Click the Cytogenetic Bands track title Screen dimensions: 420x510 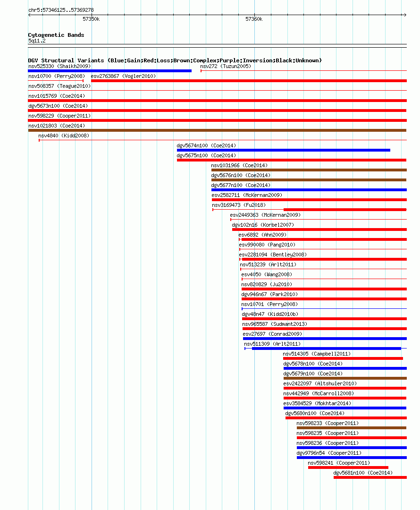tap(56, 35)
